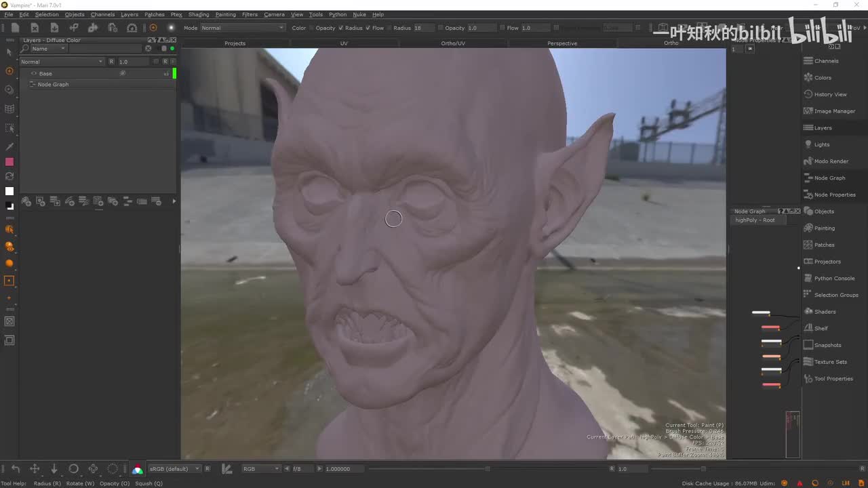Expand more layer tools with the arrow
Viewport: 868px width, 488px height.
(174, 201)
